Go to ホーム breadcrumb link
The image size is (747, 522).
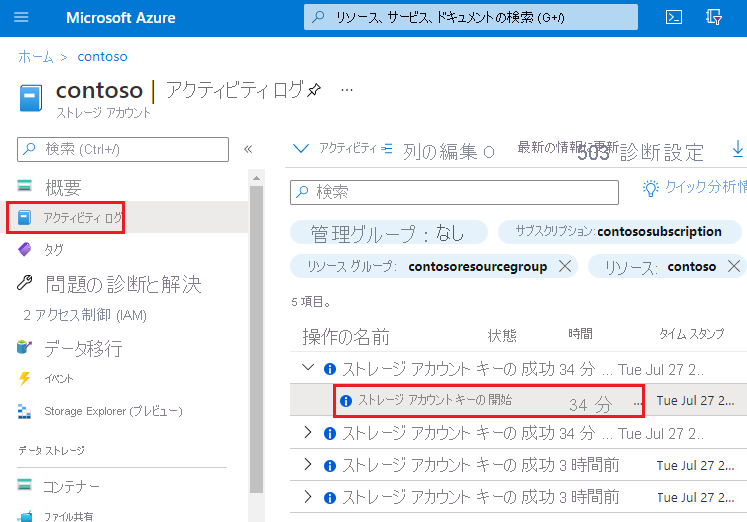click(x=36, y=57)
